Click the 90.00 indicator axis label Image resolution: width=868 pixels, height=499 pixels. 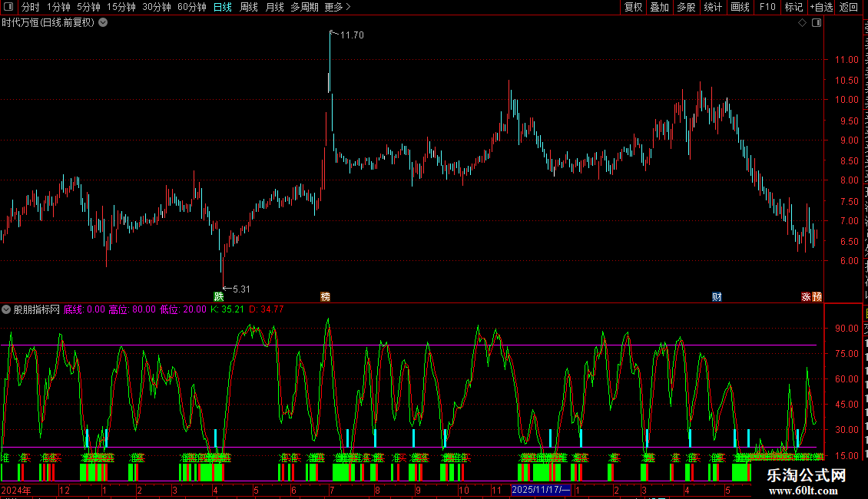pyautogui.click(x=846, y=329)
